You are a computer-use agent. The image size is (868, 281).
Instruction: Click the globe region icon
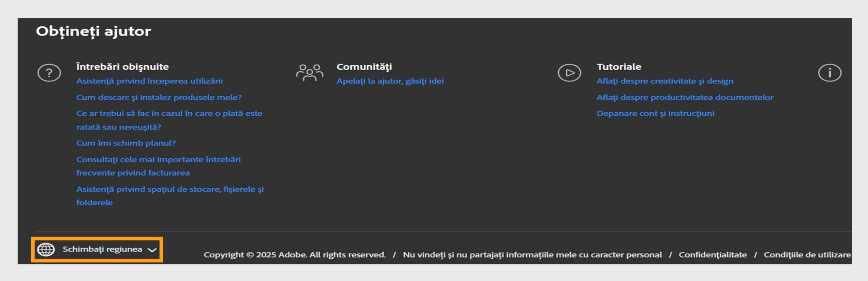point(46,249)
